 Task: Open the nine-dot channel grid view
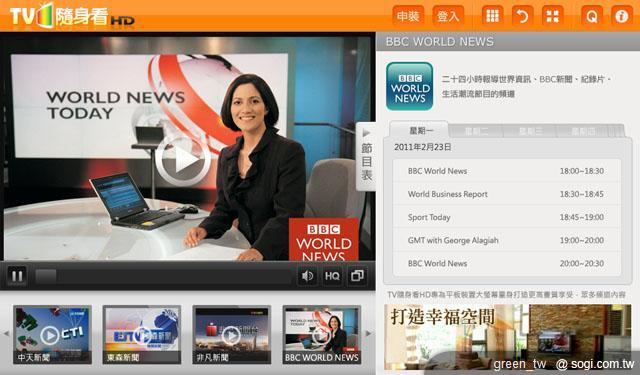pos(492,16)
